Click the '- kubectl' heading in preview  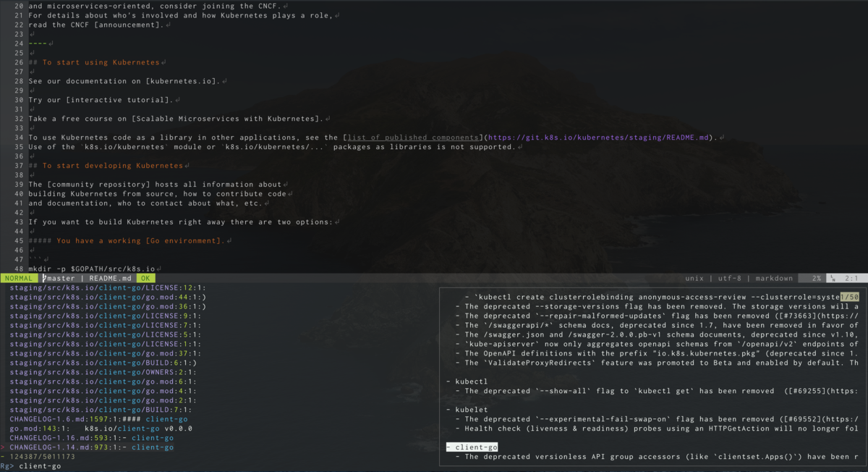[467, 382]
